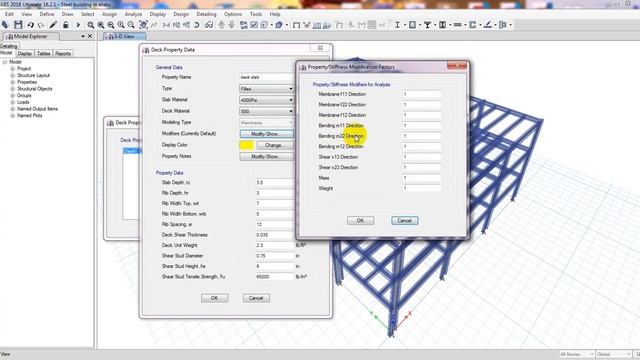Screen dimensions: 640x360
Task: Click Modify/Show button beside Modifiers
Action: point(266,134)
